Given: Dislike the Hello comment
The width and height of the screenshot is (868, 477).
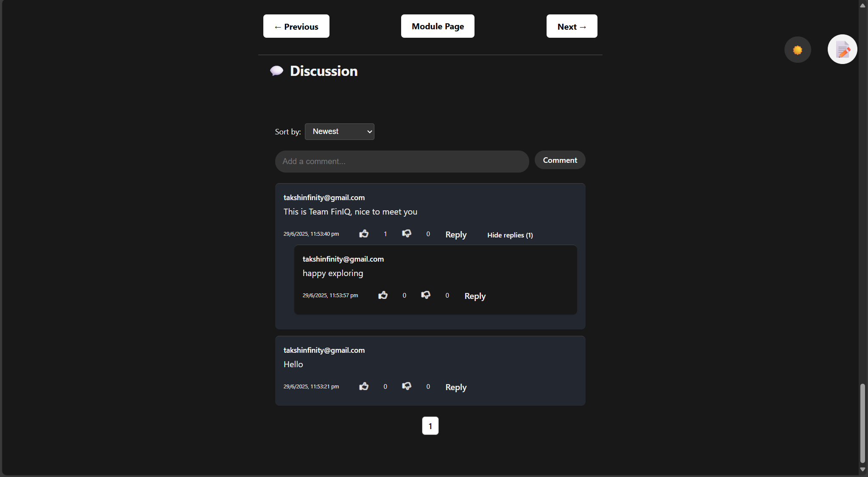Looking at the screenshot, I should point(406,386).
